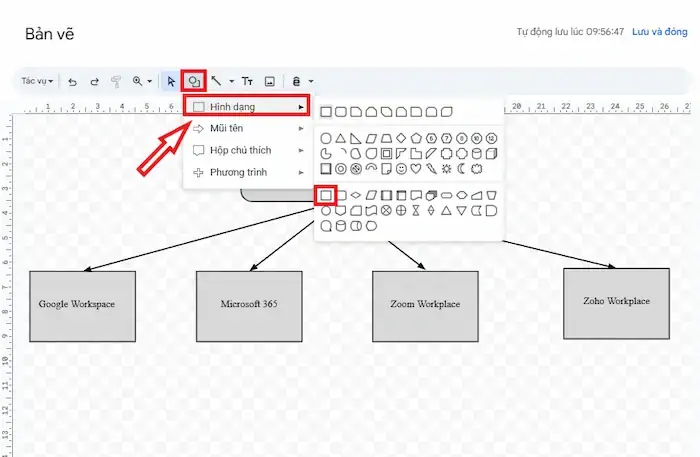Pick the octagon shape labeled 8
This screenshot has height=457, width=700.
[x=461, y=138]
